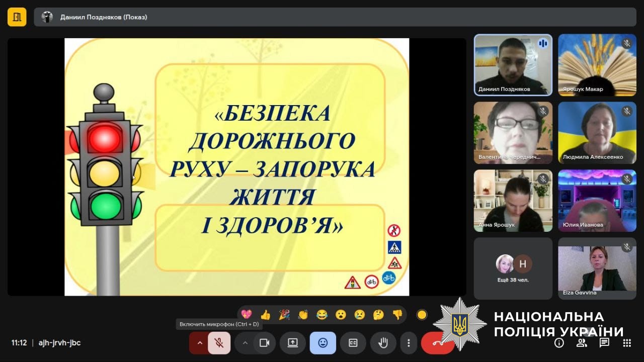Viewport: 644px width, 362px height.
Task: Send the heart emoji reaction
Action: (246, 315)
